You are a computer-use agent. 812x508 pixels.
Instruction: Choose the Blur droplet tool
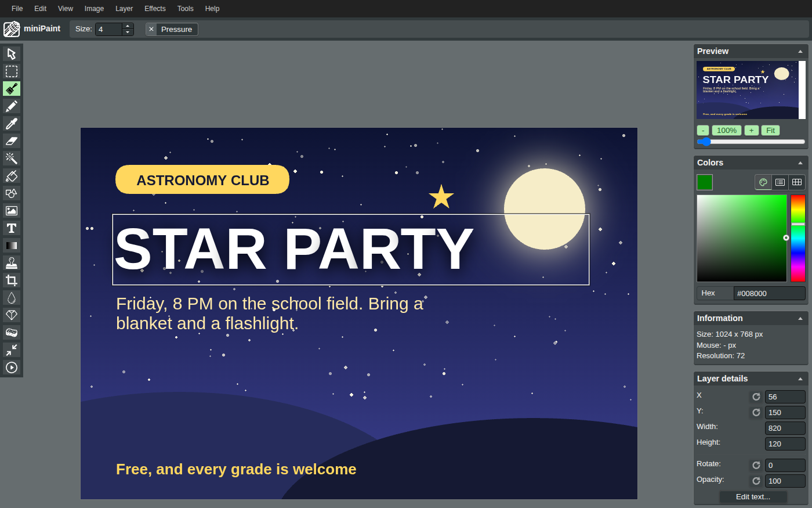[x=12, y=298]
